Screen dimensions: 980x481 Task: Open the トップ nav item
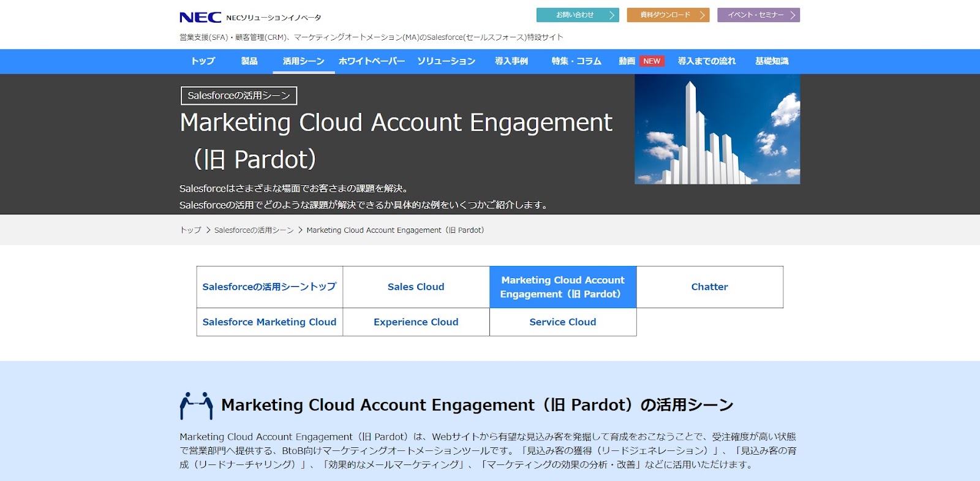click(203, 61)
